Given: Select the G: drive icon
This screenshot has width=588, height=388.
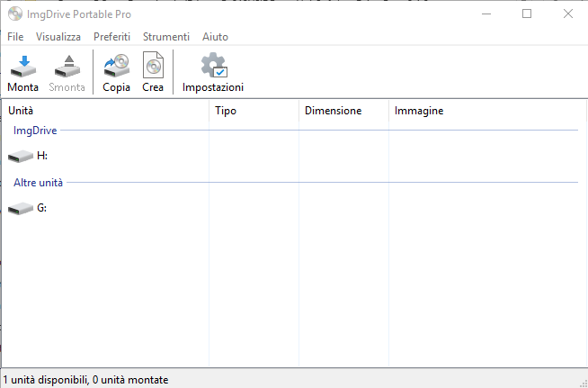Looking at the screenshot, I should point(21,208).
